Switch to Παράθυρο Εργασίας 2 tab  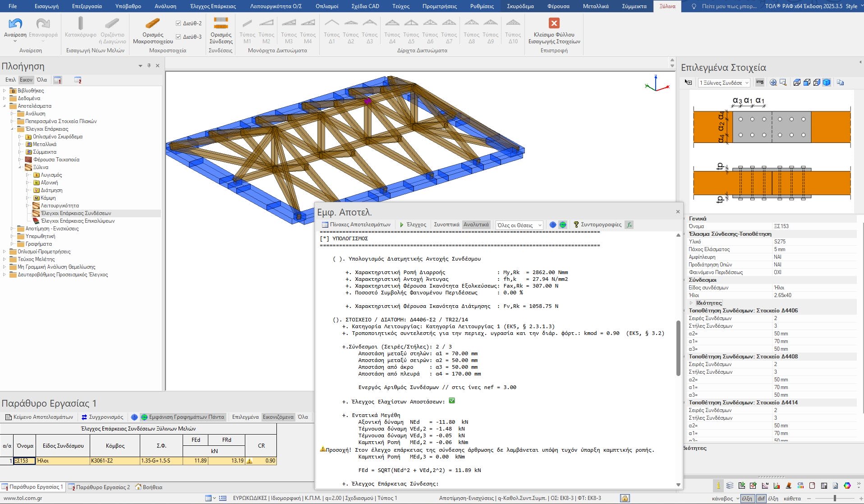tap(99, 487)
